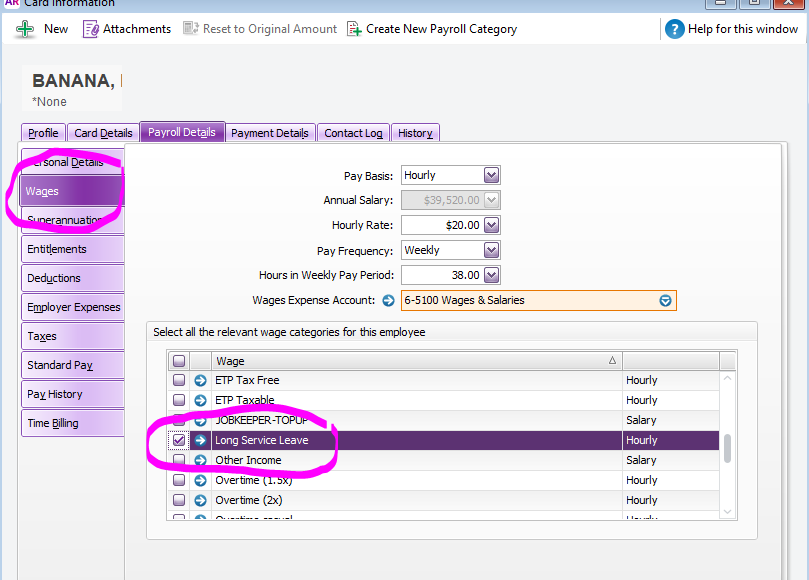Open the Contact Log tab
Viewport: 809px width, 580px height.
point(353,133)
